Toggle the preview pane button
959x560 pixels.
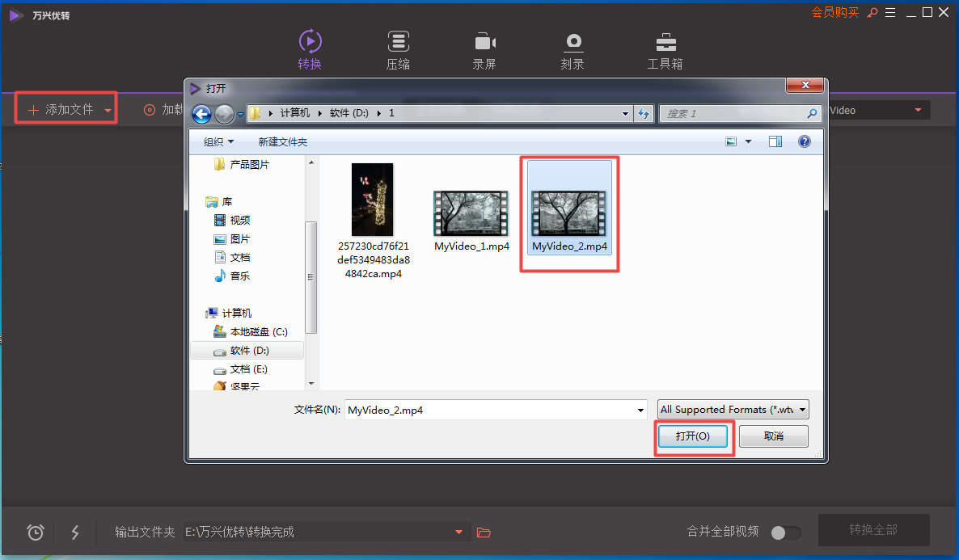pyautogui.click(x=775, y=141)
